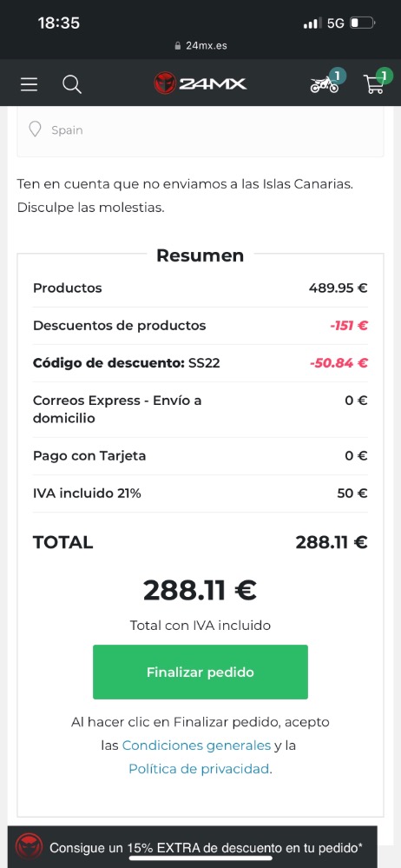Tap the search magnifier icon

[x=72, y=84]
